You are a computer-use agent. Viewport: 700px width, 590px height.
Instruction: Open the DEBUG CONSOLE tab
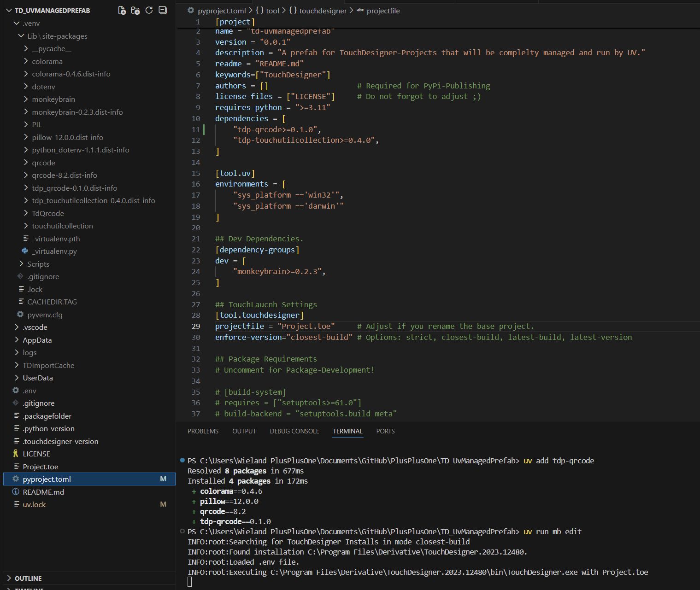pos(294,431)
